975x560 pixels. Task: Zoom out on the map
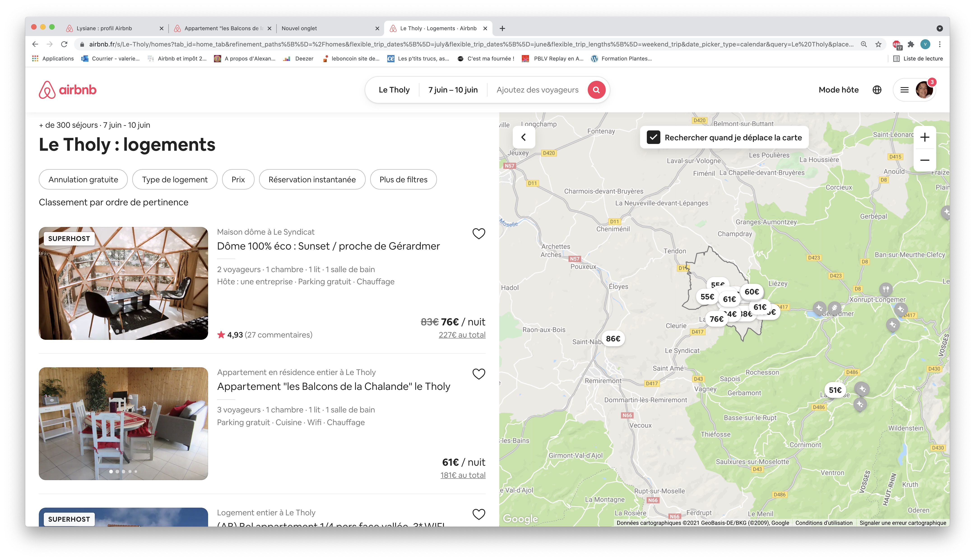coord(925,160)
